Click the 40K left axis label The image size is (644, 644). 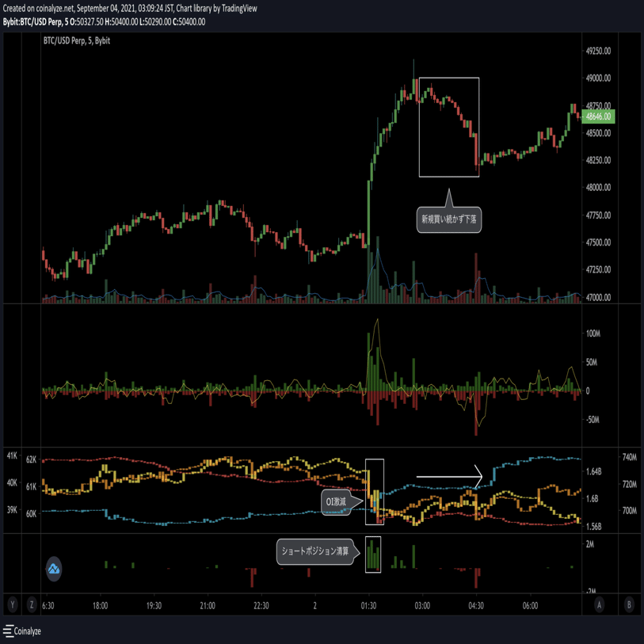point(12,482)
